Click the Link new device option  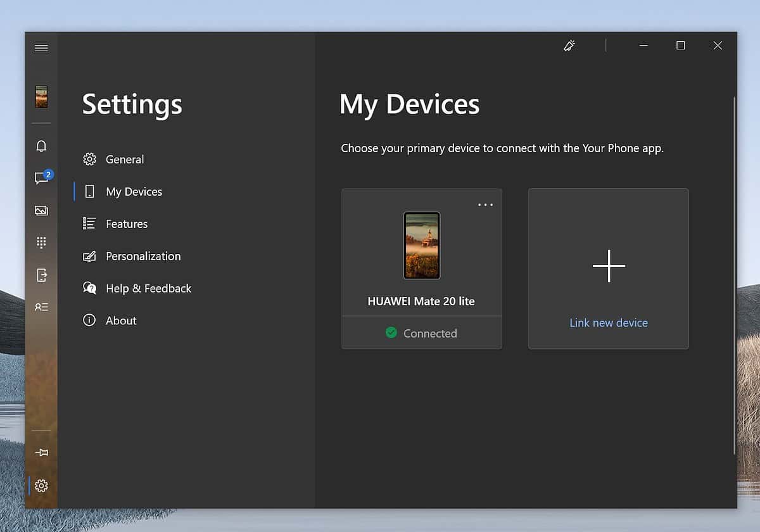608,269
